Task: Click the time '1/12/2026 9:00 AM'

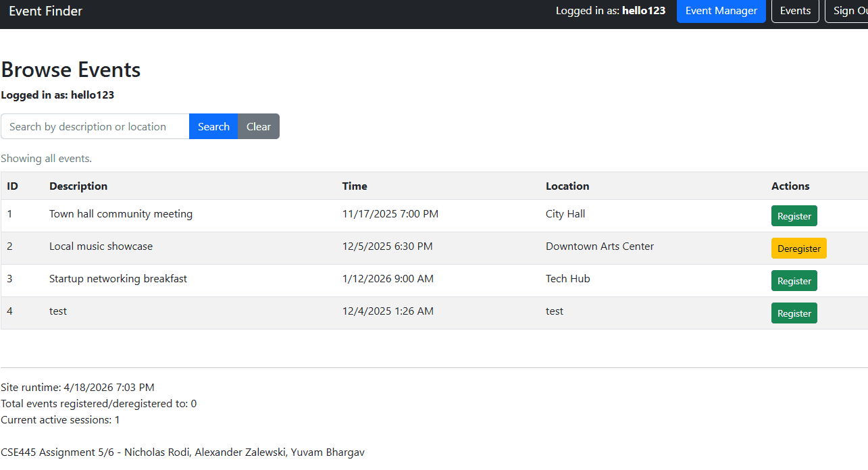Action: pyautogui.click(x=388, y=279)
